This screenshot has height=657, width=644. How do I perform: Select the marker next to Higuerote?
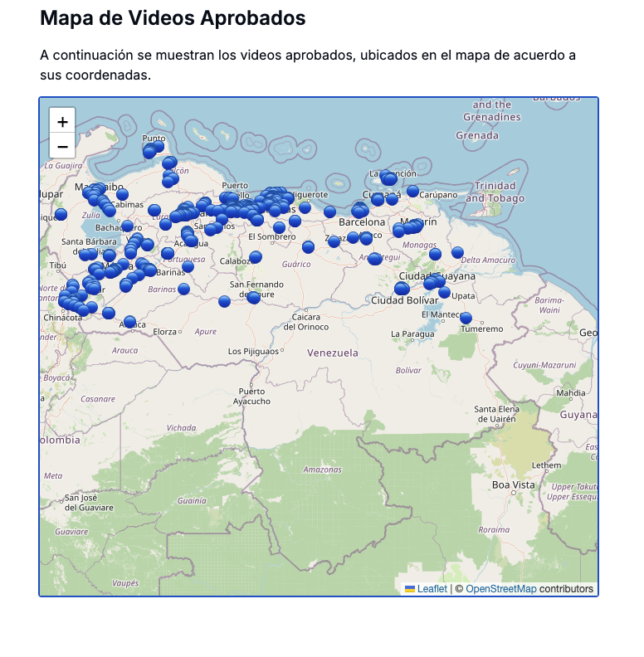305,207
